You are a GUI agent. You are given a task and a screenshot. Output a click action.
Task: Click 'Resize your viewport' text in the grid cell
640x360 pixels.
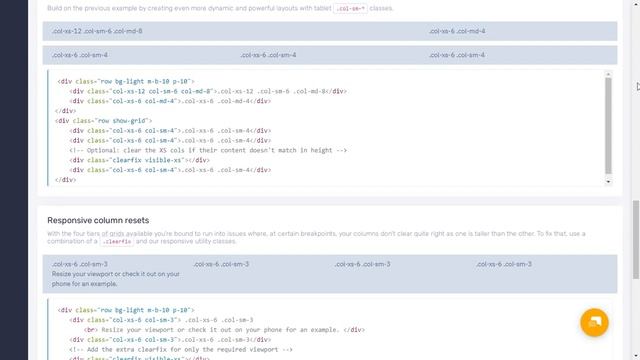point(116,279)
